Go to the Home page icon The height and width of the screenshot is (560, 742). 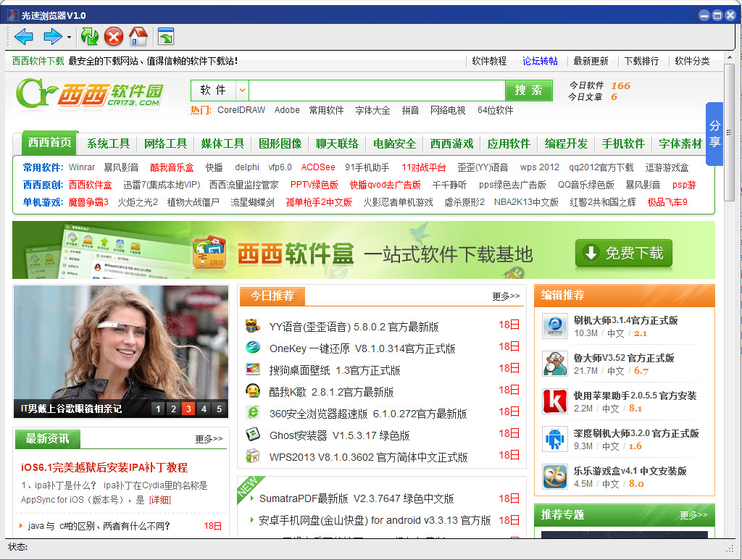pos(138,36)
